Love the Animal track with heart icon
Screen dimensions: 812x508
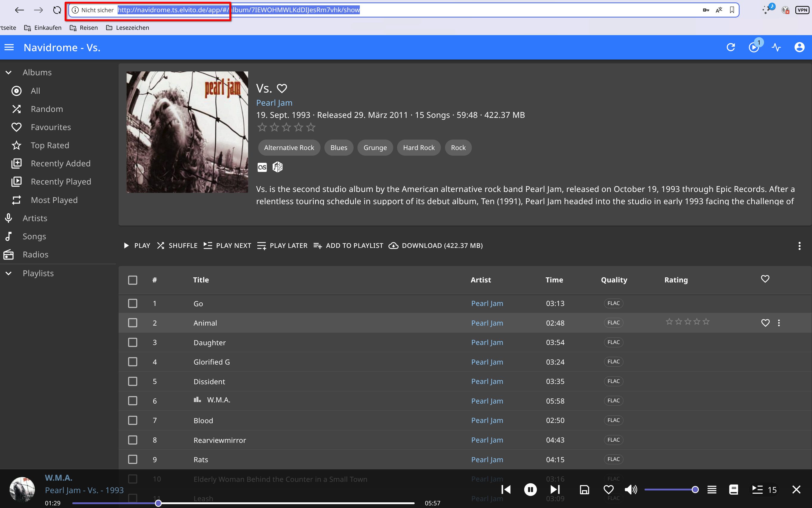point(765,323)
